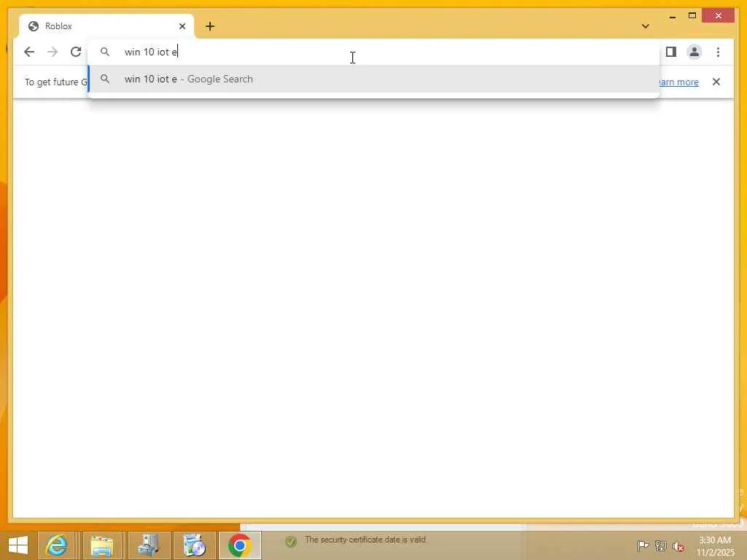
Task: Toggle the side panel icon
Action: click(x=671, y=52)
